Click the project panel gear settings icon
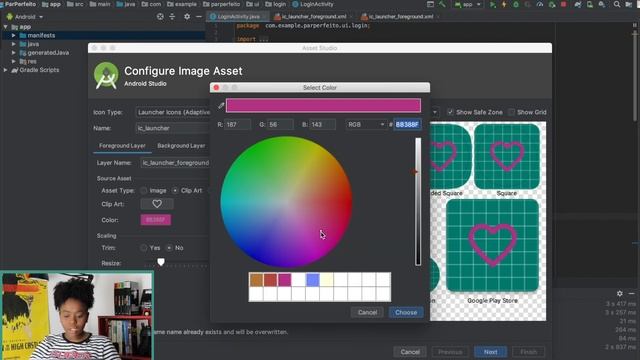The height and width of the screenshot is (360, 640). 187,17
